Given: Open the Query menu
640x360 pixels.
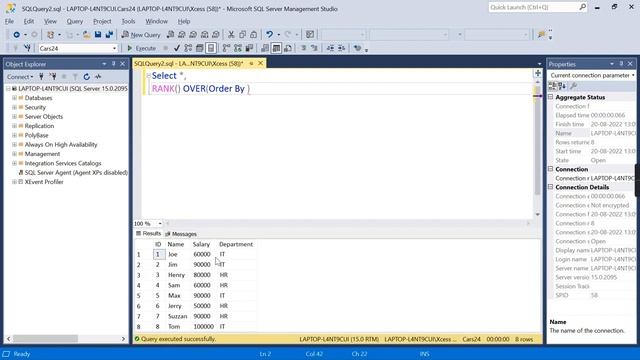Looking at the screenshot, I should point(75,21).
